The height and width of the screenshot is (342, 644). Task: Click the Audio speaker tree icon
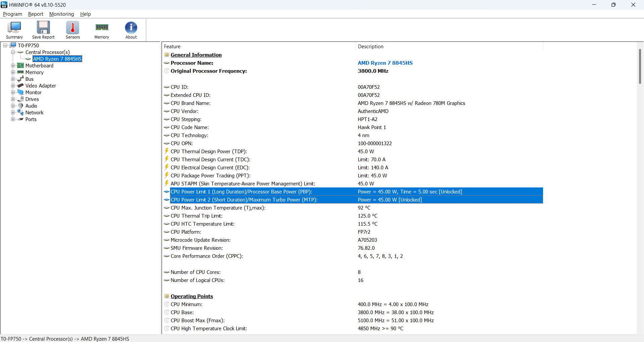point(20,106)
